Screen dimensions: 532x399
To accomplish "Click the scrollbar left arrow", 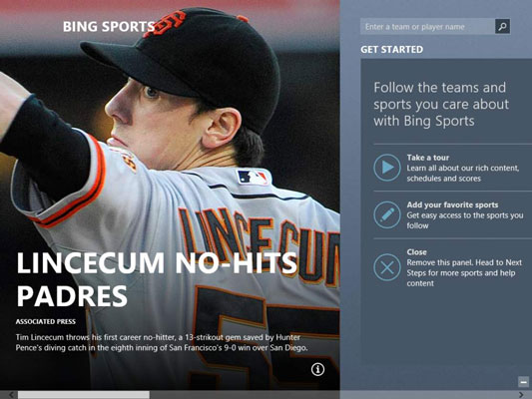I will coord(11,395).
